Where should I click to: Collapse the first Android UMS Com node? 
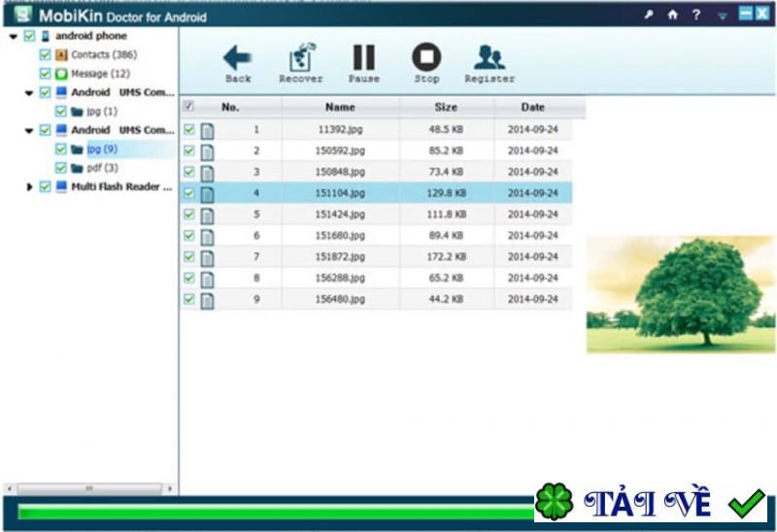pyautogui.click(x=29, y=92)
